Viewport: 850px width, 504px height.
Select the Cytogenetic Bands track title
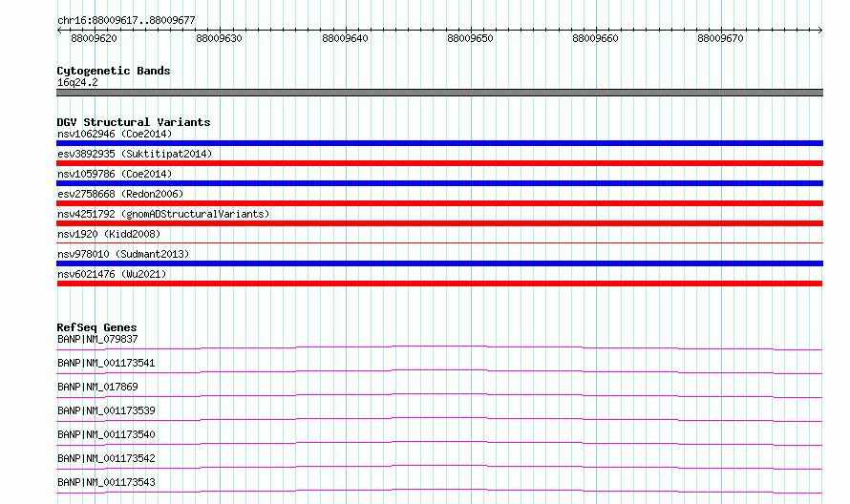click(x=114, y=71)
